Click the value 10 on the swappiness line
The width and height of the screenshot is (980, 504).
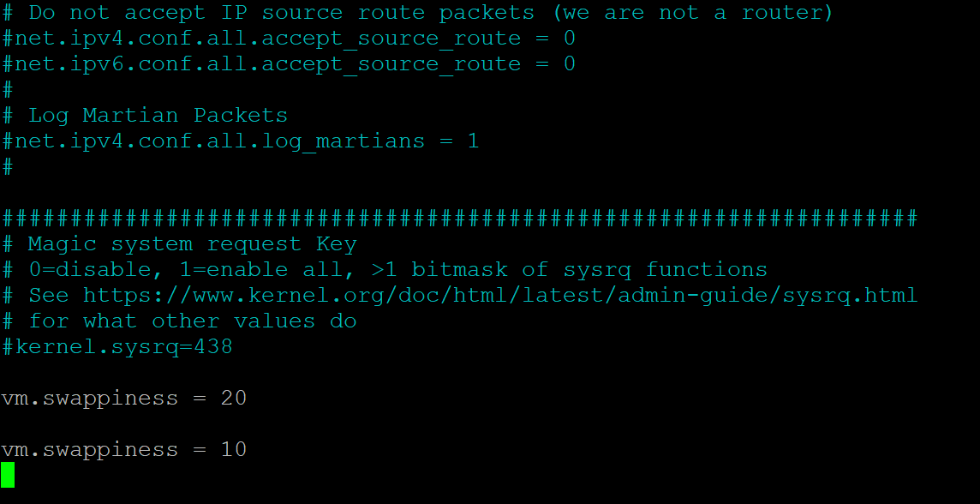coord(233,450)
